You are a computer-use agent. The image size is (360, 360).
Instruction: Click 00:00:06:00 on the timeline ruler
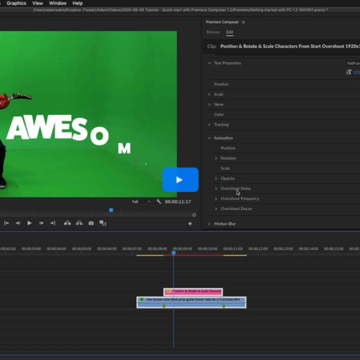click(107, 249)
